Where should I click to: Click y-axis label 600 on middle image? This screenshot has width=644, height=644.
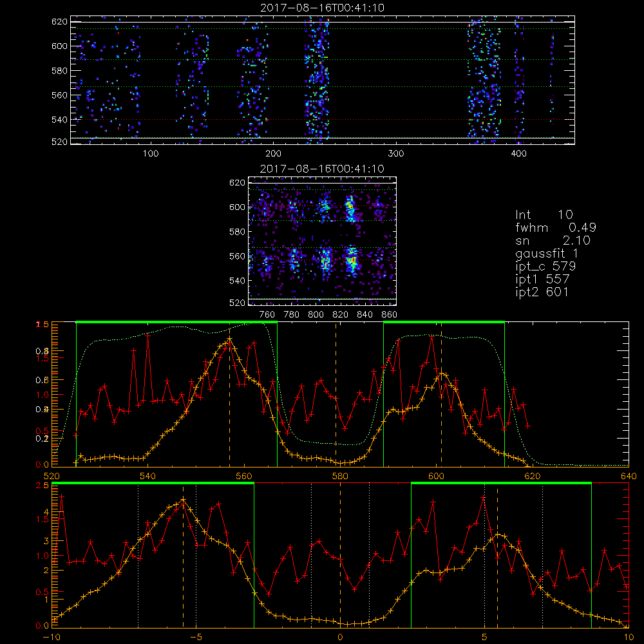tap(237, 207)
